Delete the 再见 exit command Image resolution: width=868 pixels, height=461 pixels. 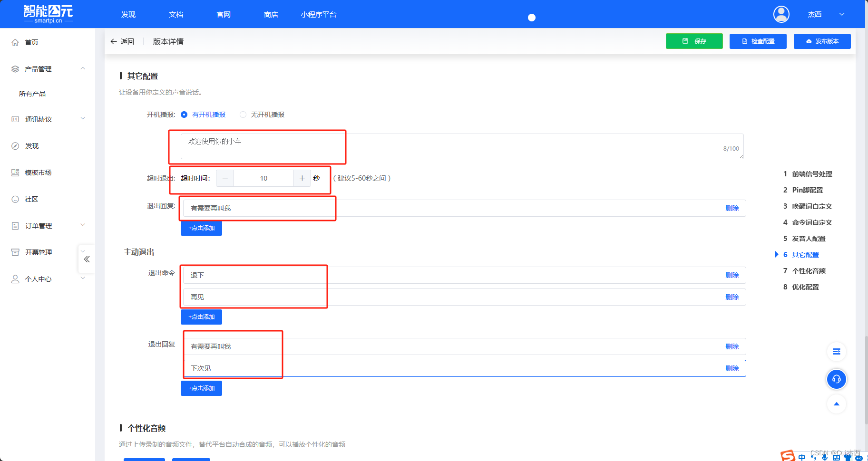(x=732, y=297)
